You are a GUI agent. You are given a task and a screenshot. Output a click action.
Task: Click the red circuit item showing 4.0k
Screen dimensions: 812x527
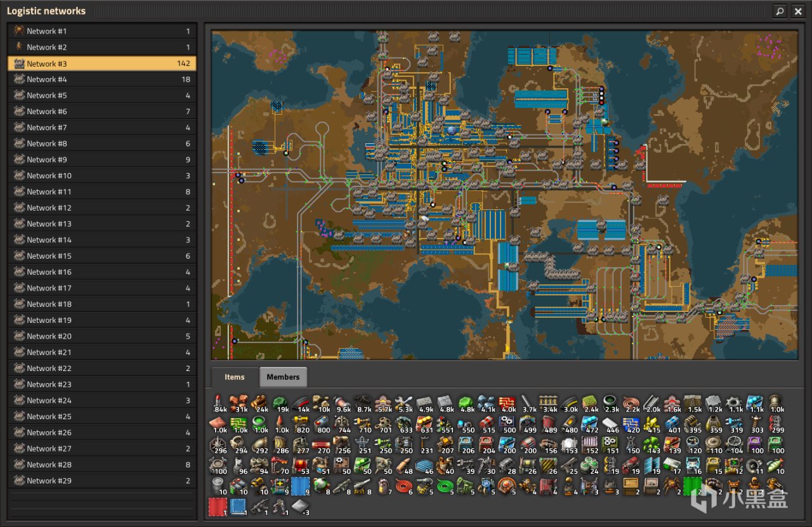pyautogui.click(x=507, y=403)
